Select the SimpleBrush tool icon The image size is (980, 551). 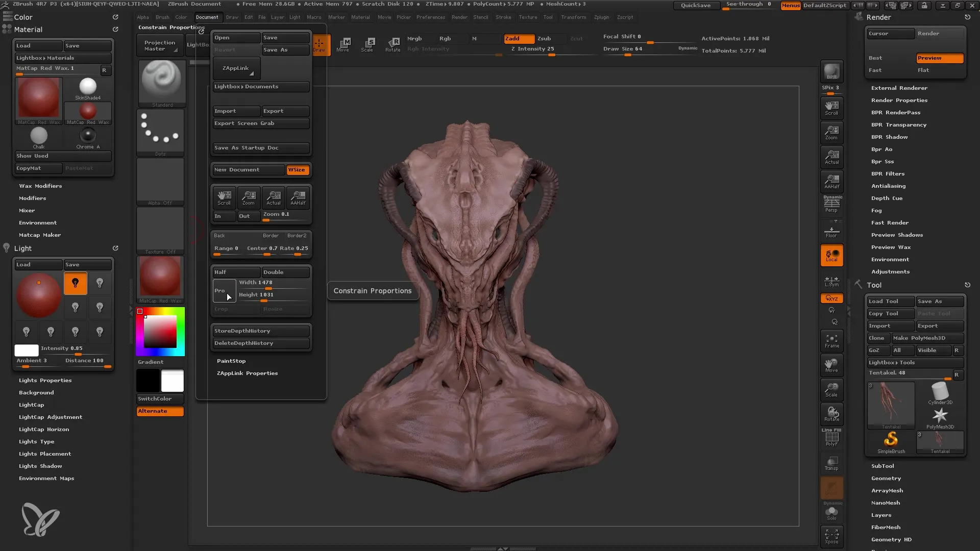[891, 442]
